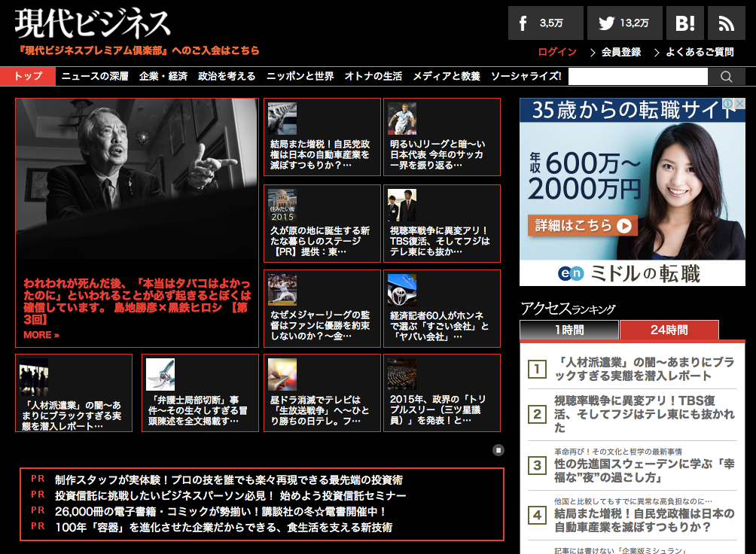Screen dimensions: 756x554
Task: Click the 現代ビジネス site logo
Action: coord(93,23)
